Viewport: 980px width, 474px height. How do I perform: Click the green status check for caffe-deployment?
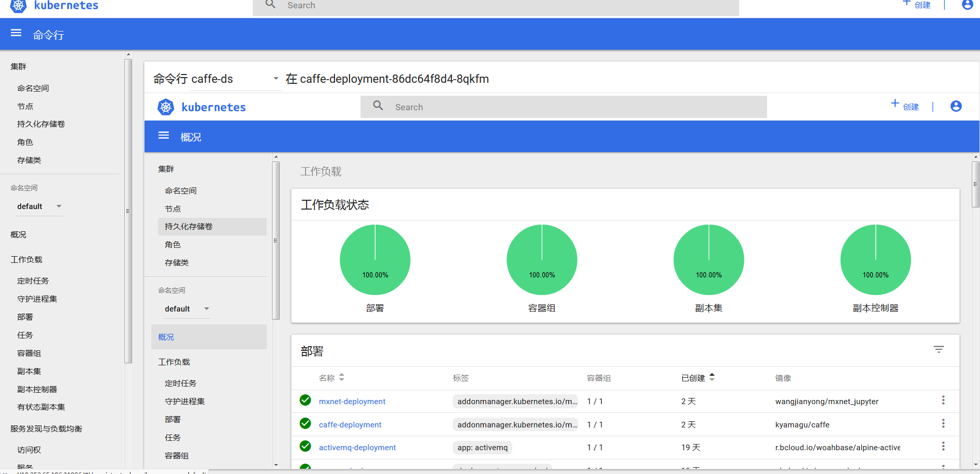[x=306, y=423]
